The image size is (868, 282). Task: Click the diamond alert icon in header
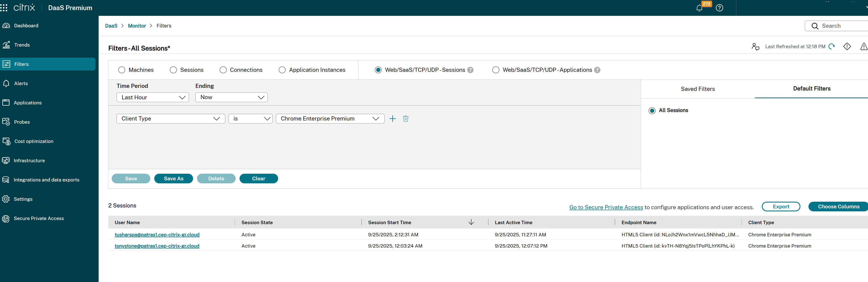(x=847, y=46)
